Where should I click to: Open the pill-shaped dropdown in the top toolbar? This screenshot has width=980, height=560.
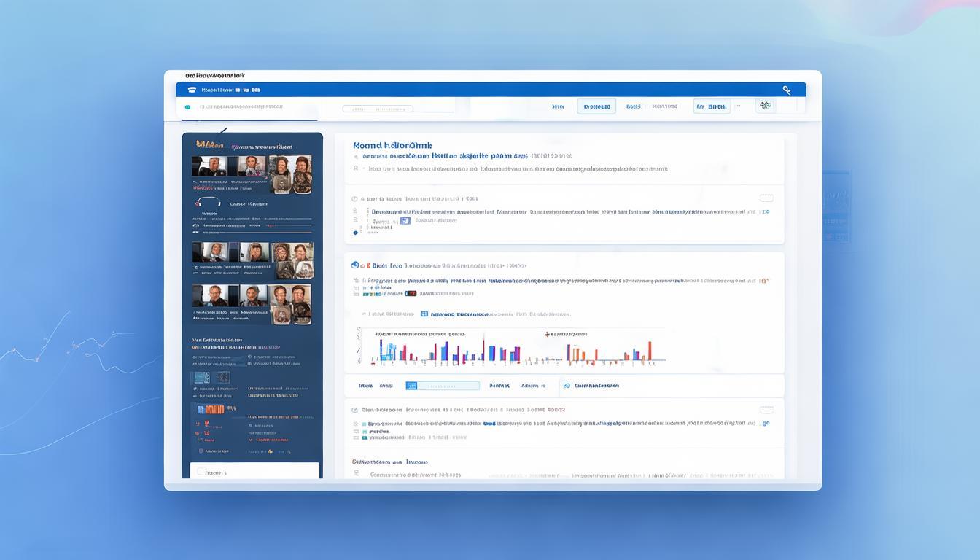click(x=378, y=109)
